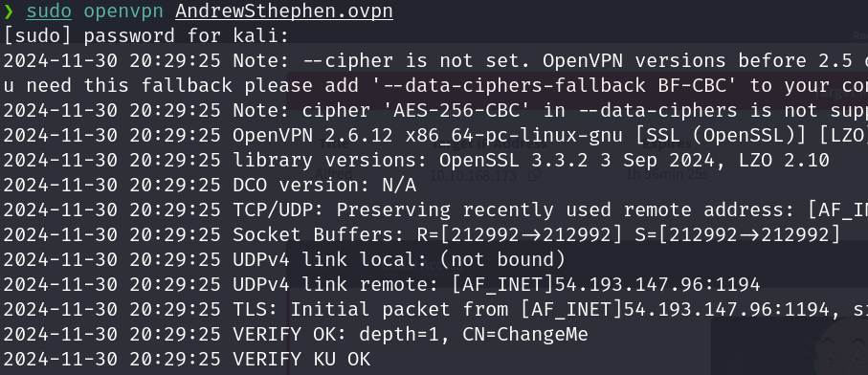Click the DCO version N/A line
This screenshot has height=375, width=868.
pyautogui.click(x=210, y=186)
